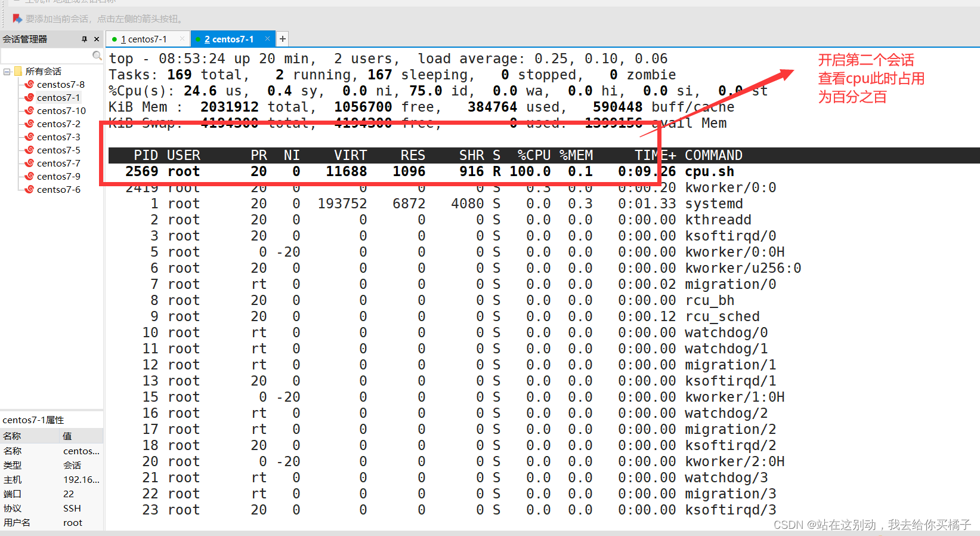Screen dimensions: 980x536
Task: Select the 用户名 property value root
Action: pos(73,522)
